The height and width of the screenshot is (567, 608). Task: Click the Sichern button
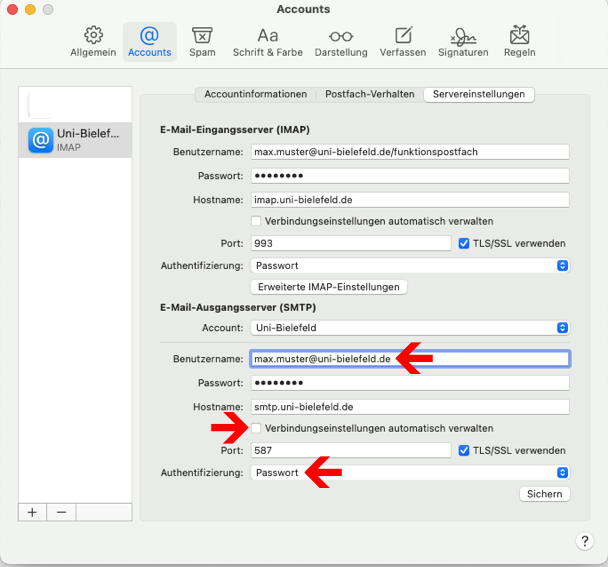pyautogui.click(x=544, y=494)
